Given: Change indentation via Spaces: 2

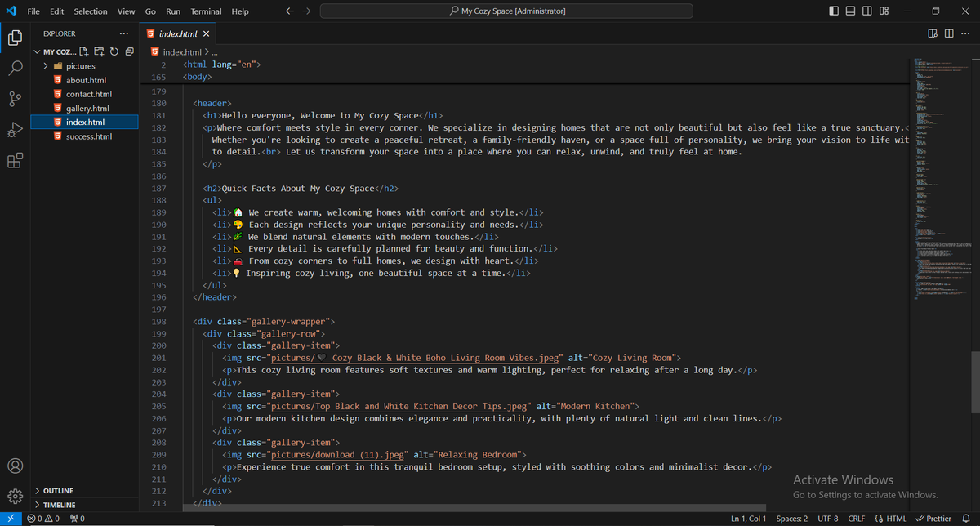Looking at the screenshot, I should 792,519.
